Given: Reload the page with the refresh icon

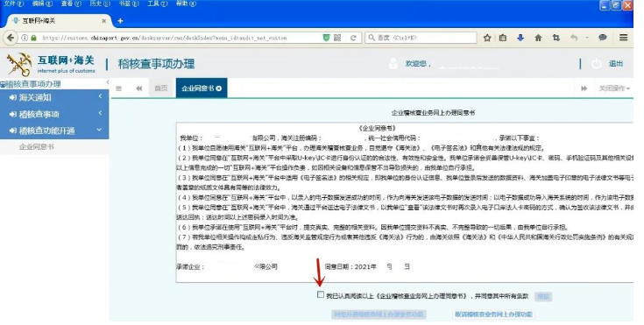Looking at the screenshot, I should coord(353,38).
